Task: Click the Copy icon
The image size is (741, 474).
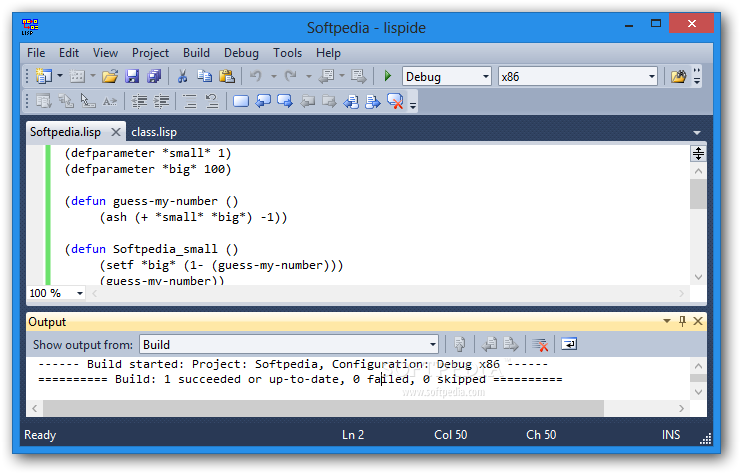Action: (x=205, y=76)
